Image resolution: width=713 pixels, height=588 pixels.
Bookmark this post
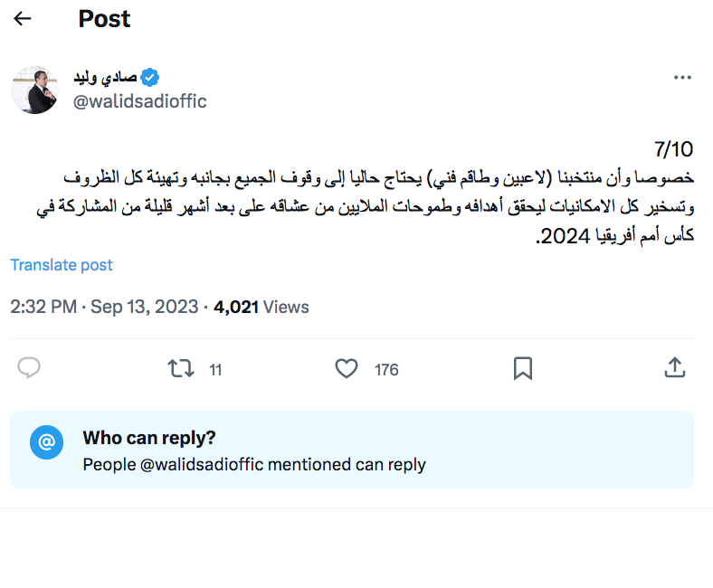(x=522, y=368)
